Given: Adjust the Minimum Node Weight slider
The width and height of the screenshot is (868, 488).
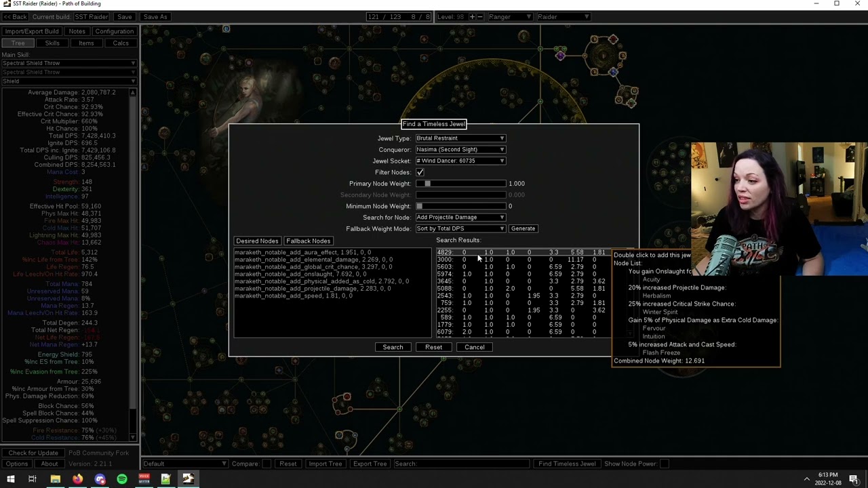Looking at the screenshot, I should click(460, 206).
